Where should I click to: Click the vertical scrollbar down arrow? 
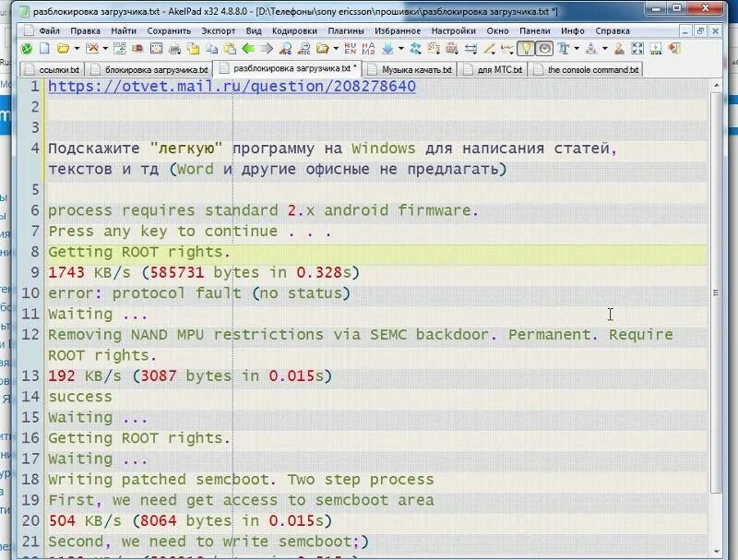coord(716,551)
